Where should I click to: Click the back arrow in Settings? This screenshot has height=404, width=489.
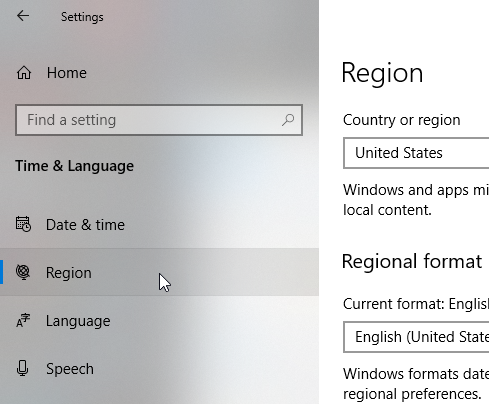tap(23, 16)
